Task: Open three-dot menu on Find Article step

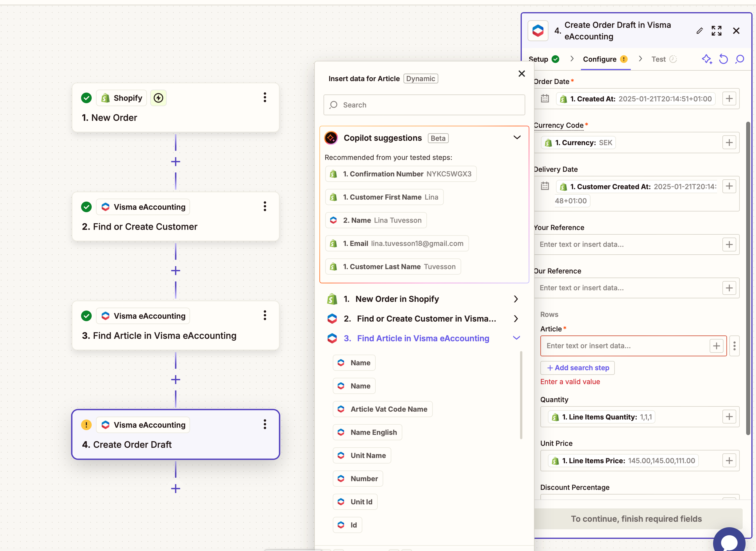Action: tap(265, 315)
